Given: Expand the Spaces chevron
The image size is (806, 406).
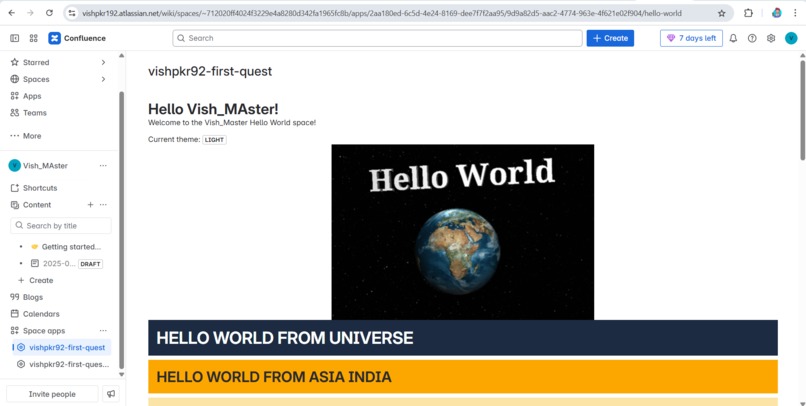Looking at the screenshot, I should click(x=103, y=79).
